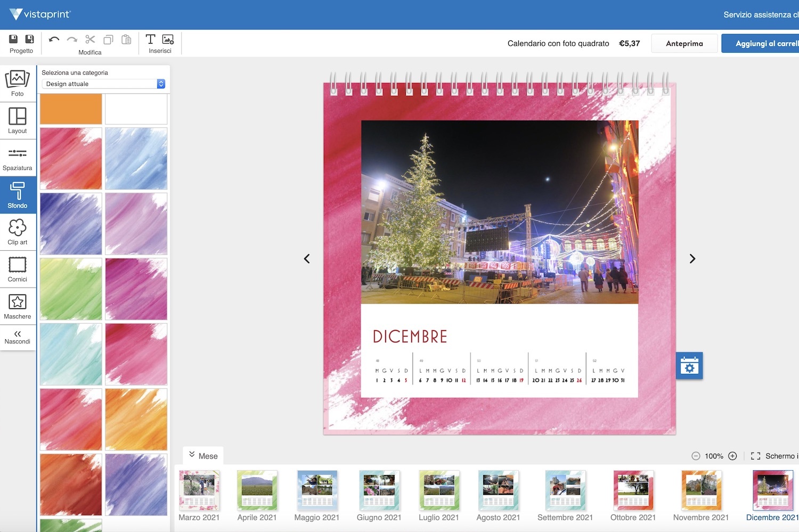Click Aggiungi al carrello button
The height and width of the screenshot is (532, 799).
click(761, 44)
